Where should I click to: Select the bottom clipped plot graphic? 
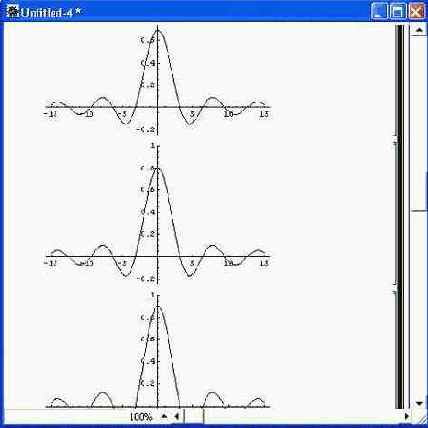click(x=157, y=351)
